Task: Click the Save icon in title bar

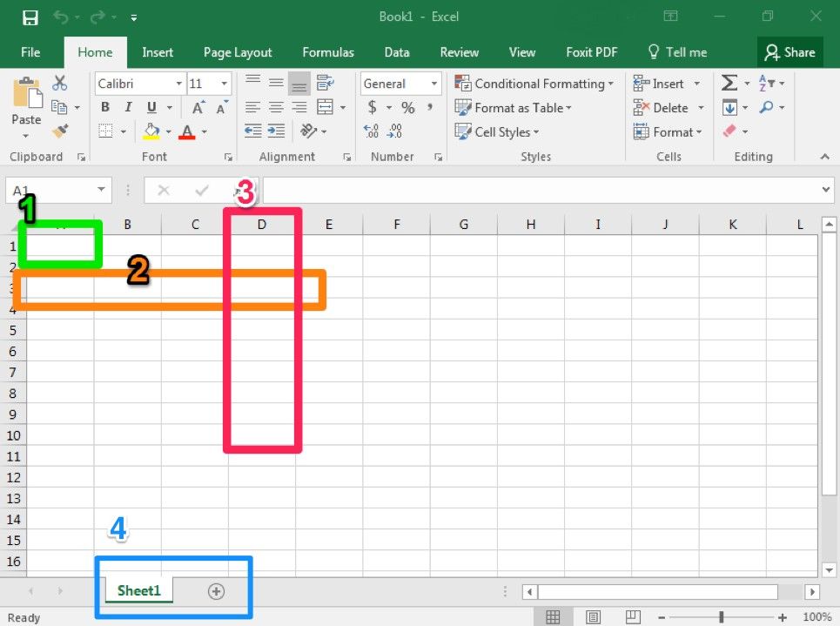Action: pos(30,17)
